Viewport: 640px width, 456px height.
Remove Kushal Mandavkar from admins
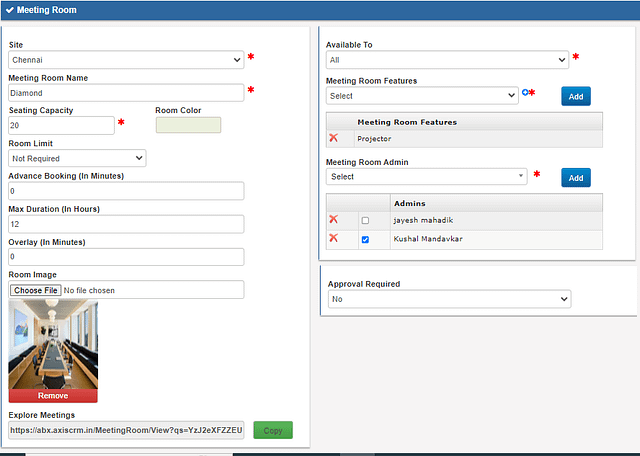pos(334,239)
